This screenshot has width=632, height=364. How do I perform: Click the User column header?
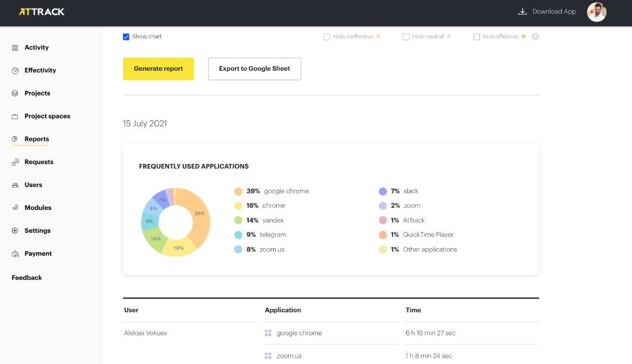131,311
